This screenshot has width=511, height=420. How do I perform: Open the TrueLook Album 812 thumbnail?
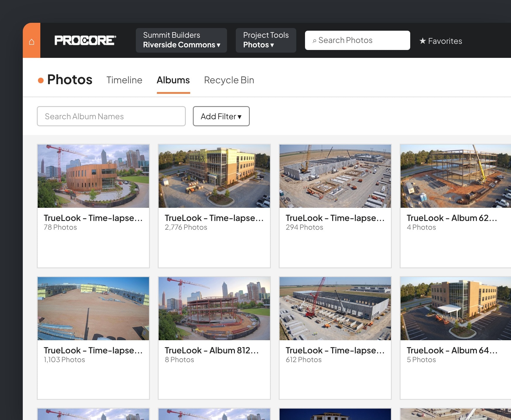pos(214,309)
